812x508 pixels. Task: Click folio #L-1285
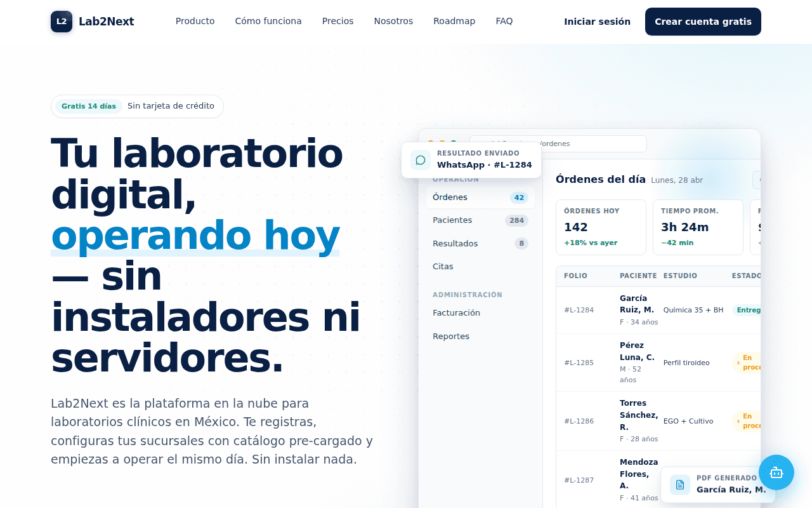579,363
